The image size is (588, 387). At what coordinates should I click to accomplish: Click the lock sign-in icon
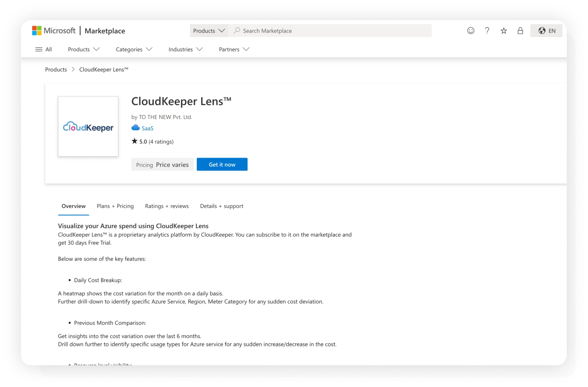(520, 31)
